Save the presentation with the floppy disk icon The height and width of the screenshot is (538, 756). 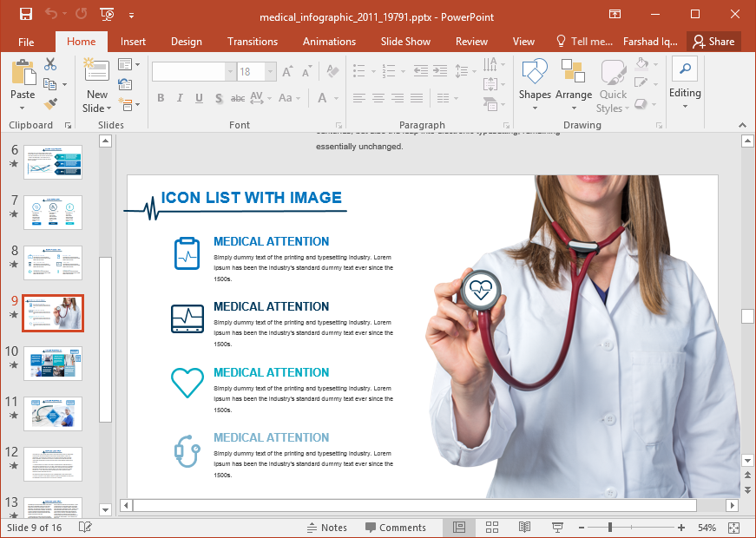click(25, 14)
